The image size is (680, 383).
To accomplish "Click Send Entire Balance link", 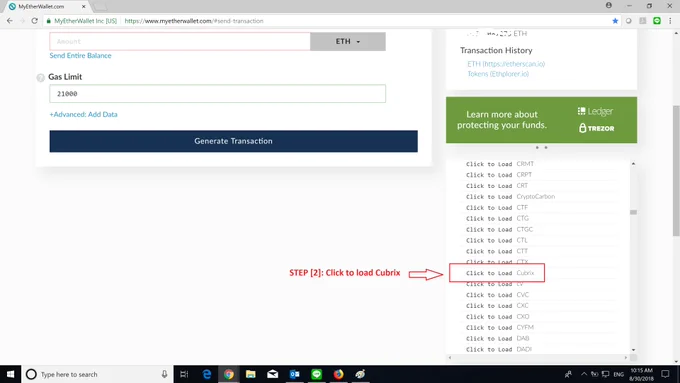I will point(80,56).
